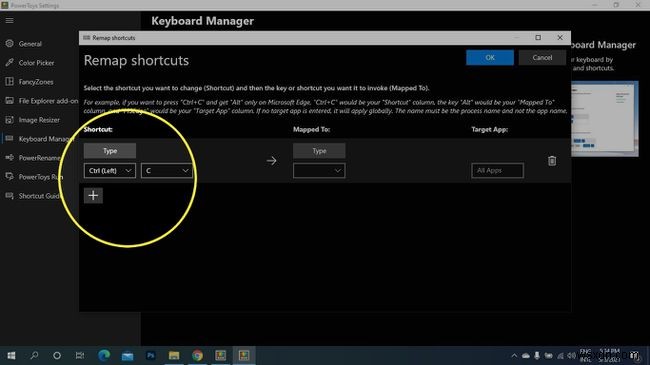Screen dimensions: 650x365
Task: Cancel the Remap shortcuts dialog
Action: click(x=542, y=58)
